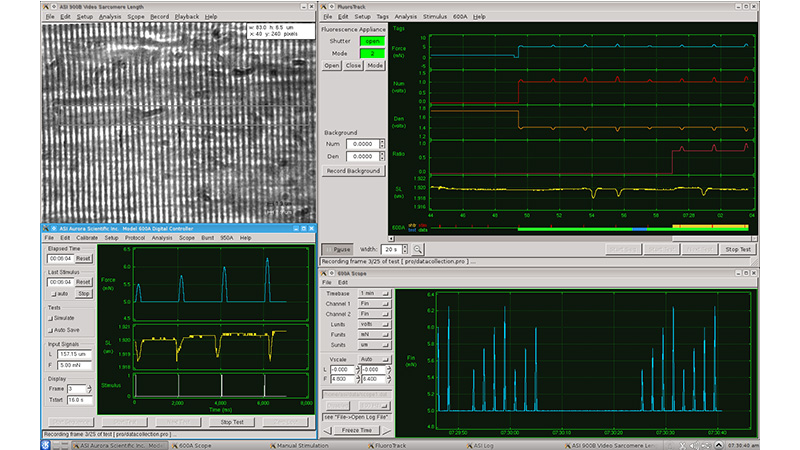Open ASI Log window from the taskbar
This screenshot has height=450, width=800.
(480, 446)
